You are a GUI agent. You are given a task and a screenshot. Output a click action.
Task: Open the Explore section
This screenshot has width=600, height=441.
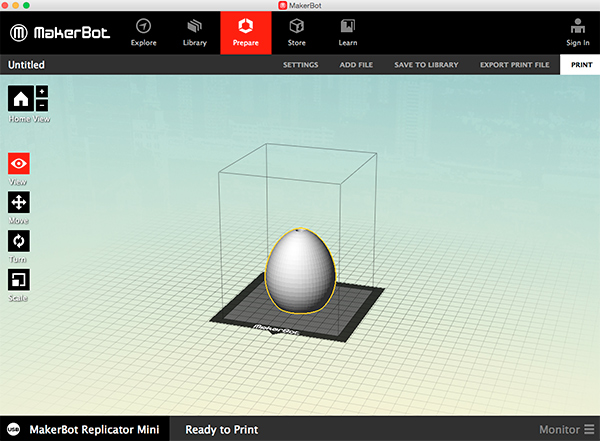[143, 33]
